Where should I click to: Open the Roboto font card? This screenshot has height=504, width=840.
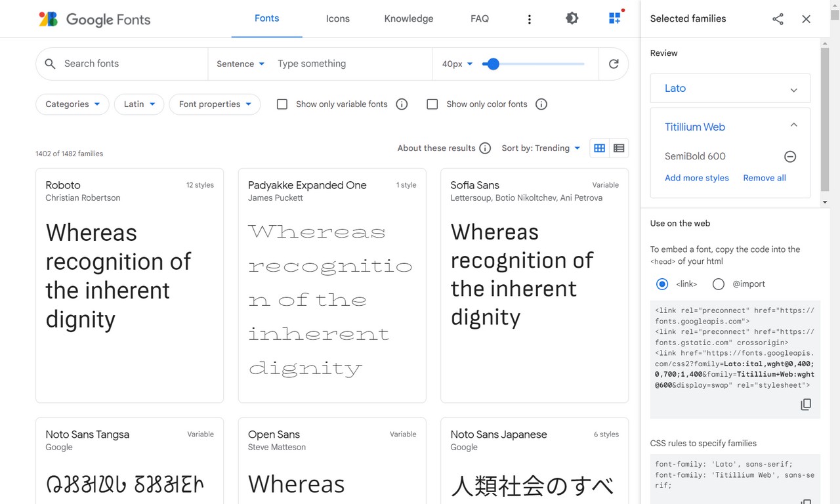129,285
